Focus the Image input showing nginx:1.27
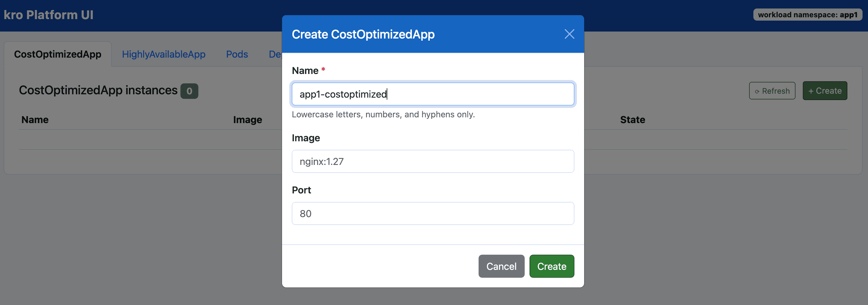Image resolution: width=868 pixels, height=305 pixels. pos(433,161)
